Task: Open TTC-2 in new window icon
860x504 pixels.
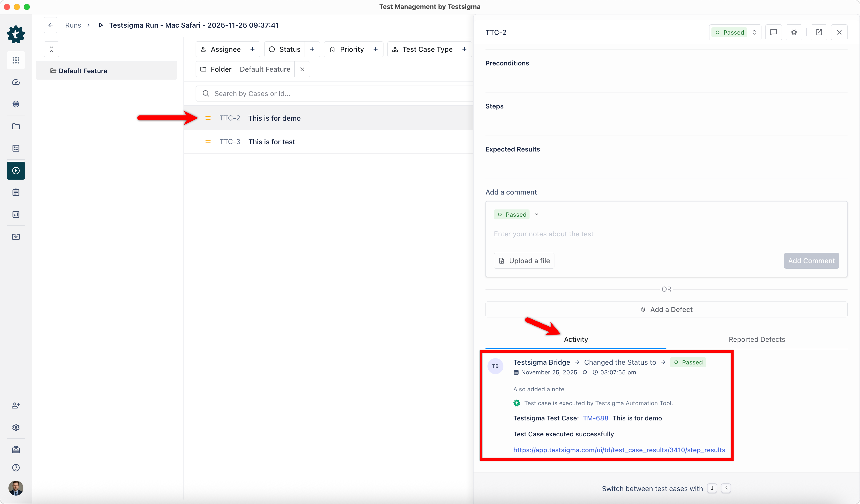Action: point(818,32)
